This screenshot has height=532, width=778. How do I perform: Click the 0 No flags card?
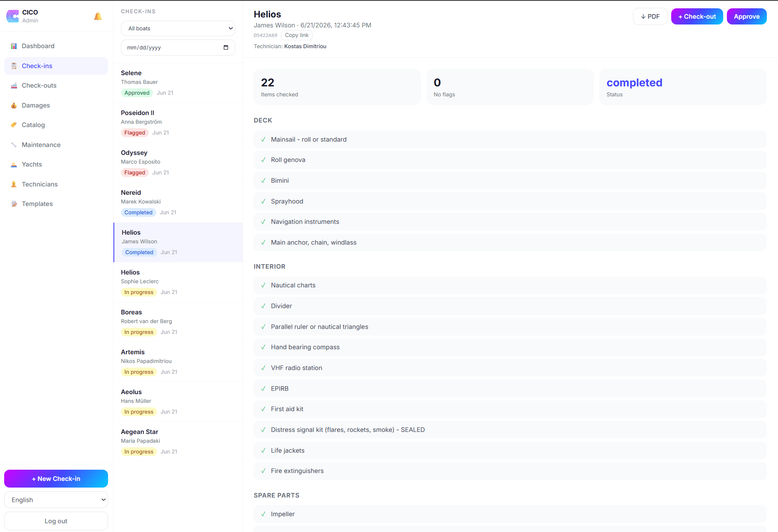(x=510, y=87)
